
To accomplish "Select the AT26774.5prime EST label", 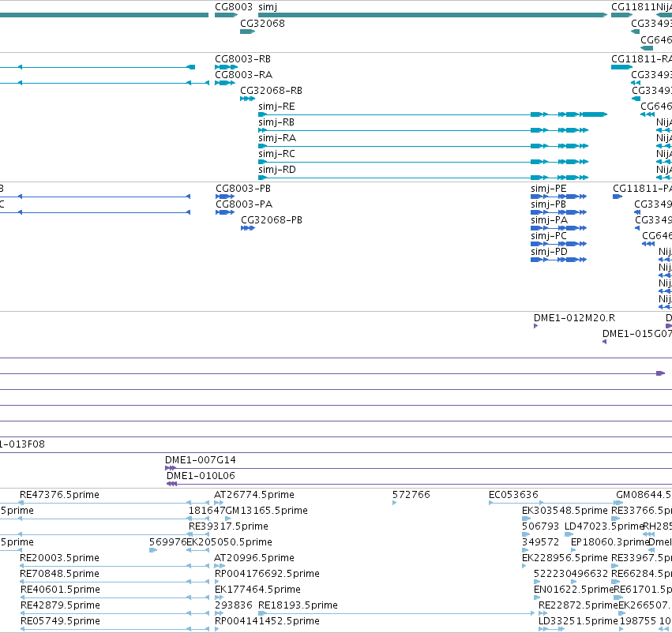I will [253, 495].
